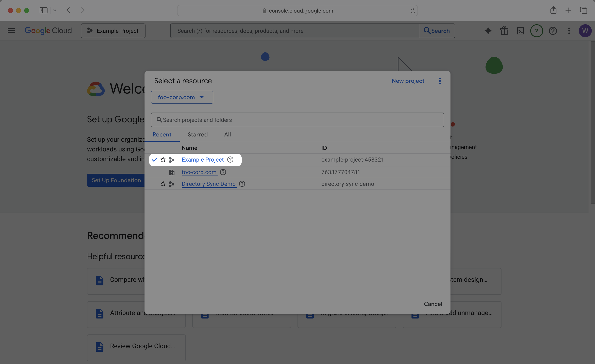
Task: Click the Set Up Foundation button
Action: point(116,180)
